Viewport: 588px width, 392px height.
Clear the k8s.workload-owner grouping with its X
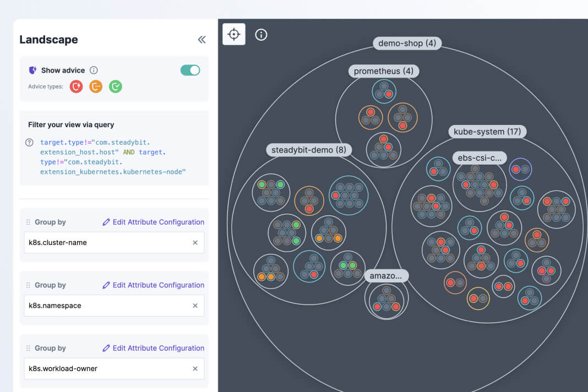(x=195, y=368)
